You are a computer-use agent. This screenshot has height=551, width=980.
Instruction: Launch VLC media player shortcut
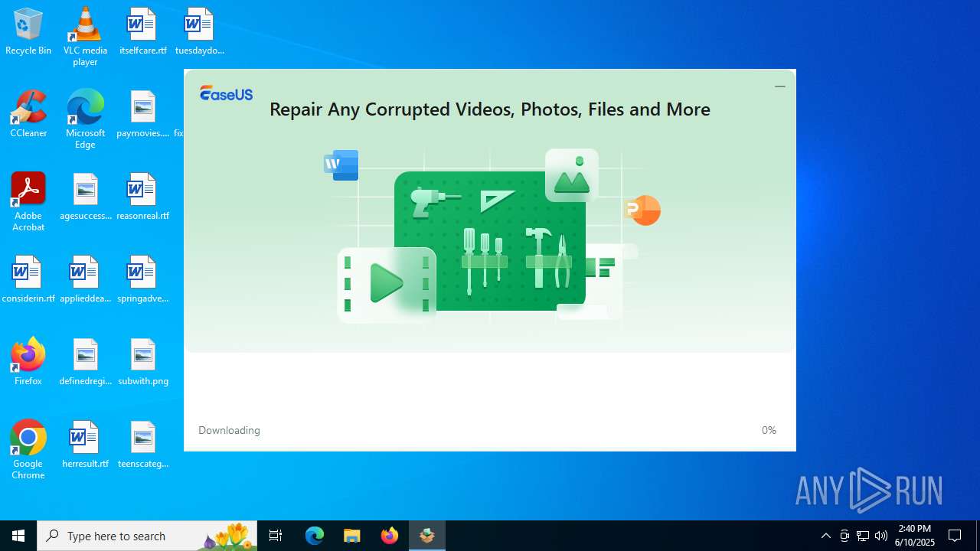pyautogui.click(x=85, y=37)
